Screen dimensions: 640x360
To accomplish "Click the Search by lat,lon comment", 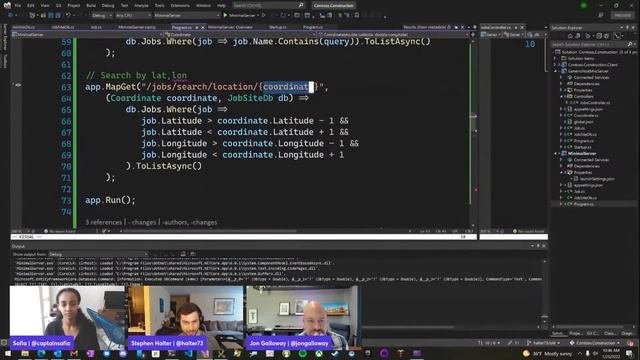I will (x=136, y=76).
